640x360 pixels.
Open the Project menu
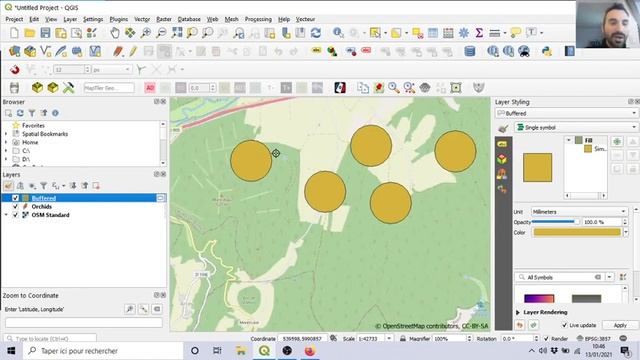pos(14,19)
